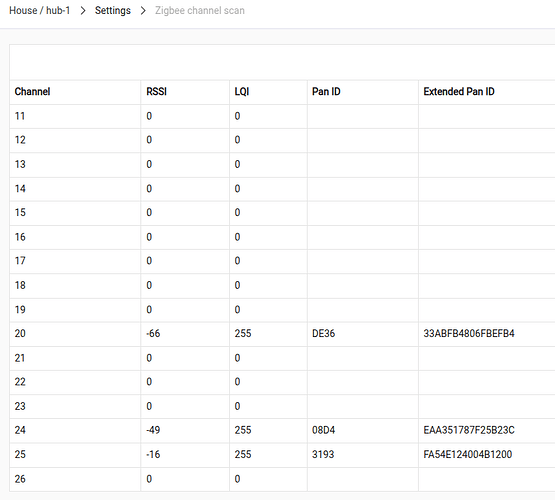Select the channel 20 row
Viewport: 555px width, 500px height.
click(x=282, y=334)
